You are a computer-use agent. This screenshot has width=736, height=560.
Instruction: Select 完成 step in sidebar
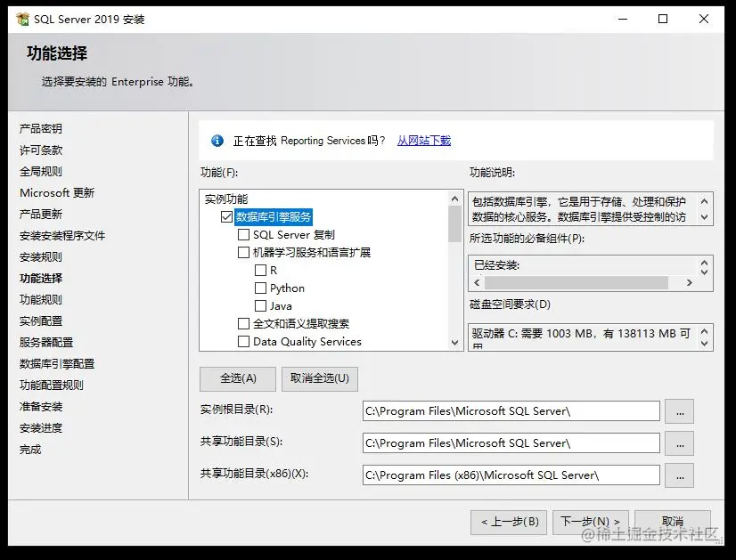tap(30, 450)
